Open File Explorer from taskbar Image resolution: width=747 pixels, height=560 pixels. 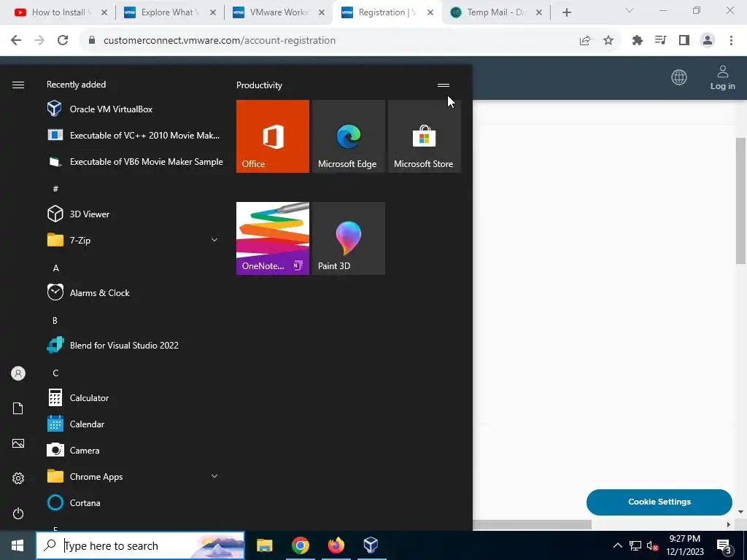pyautogui.click(x=264, y=545)
